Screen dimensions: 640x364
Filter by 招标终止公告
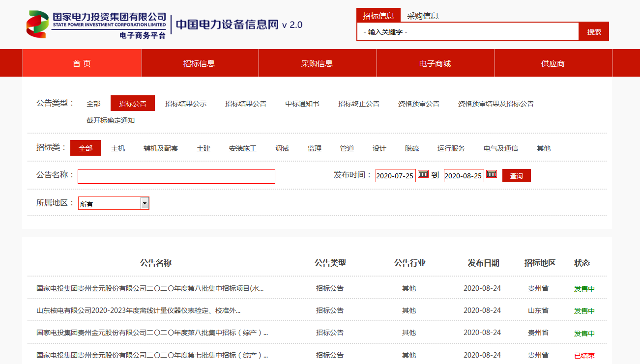[x=359, y=104]
